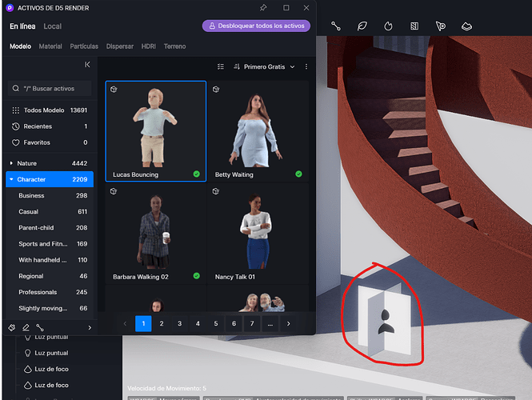Viewport: 532px width, 400px height.
Task: Open the three-dot more options menu
Action: [306, 66]
